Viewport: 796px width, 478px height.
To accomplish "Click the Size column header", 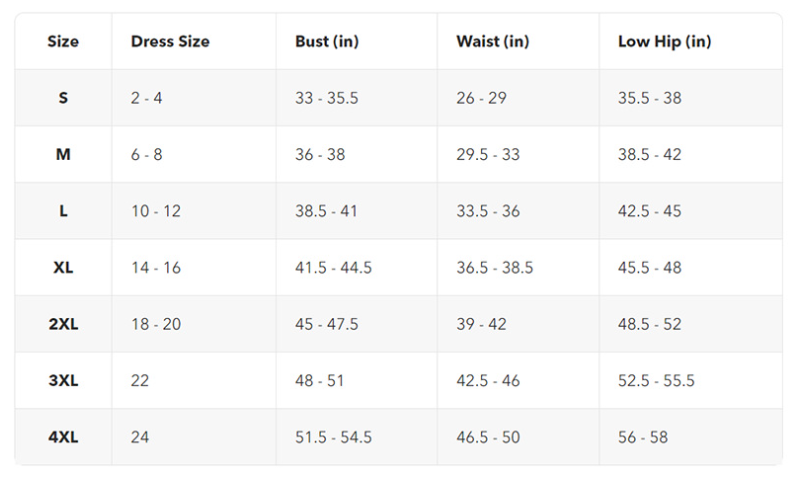I will 63,42.
